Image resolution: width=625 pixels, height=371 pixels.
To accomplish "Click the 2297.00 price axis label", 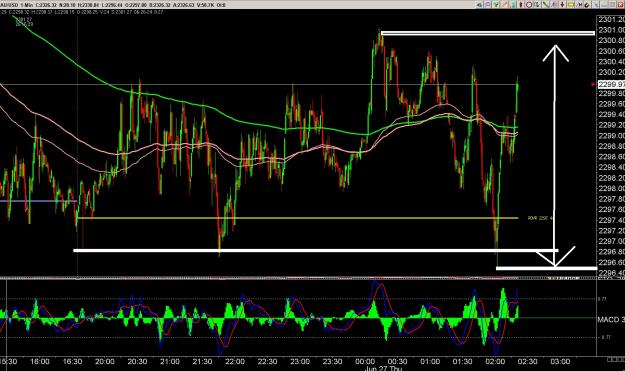I will pos(611,241).
